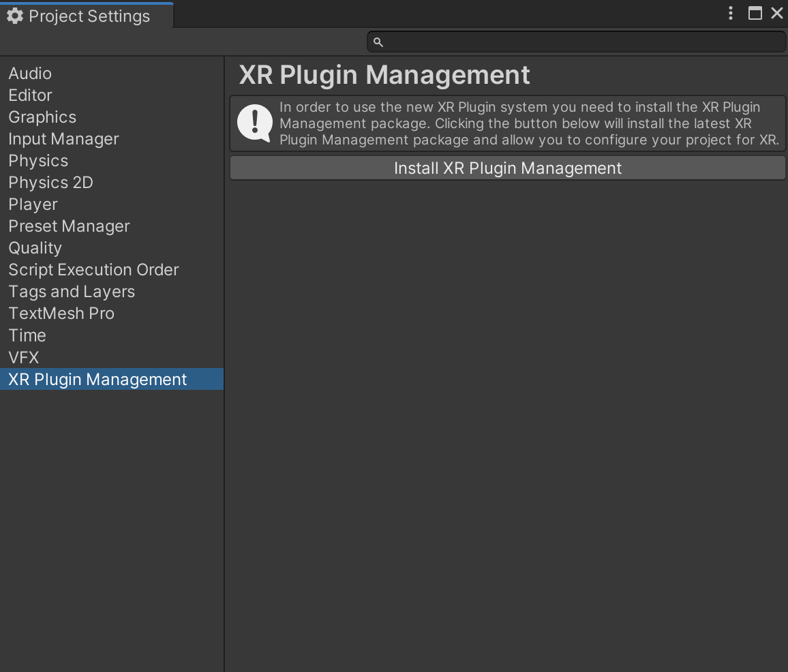Maximize the Project Settings window
Viewport: 788px width, 672px height.
point(755,13)
